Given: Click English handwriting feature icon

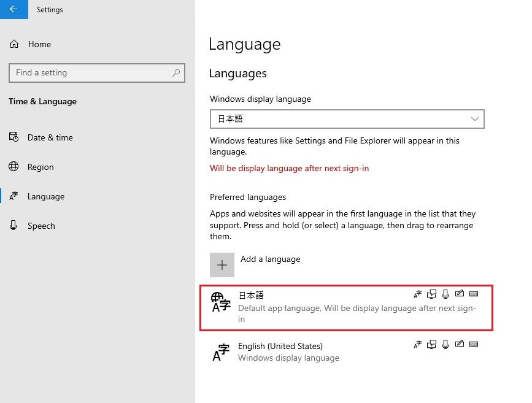Looking at the screenshot, I should (460, 344).
